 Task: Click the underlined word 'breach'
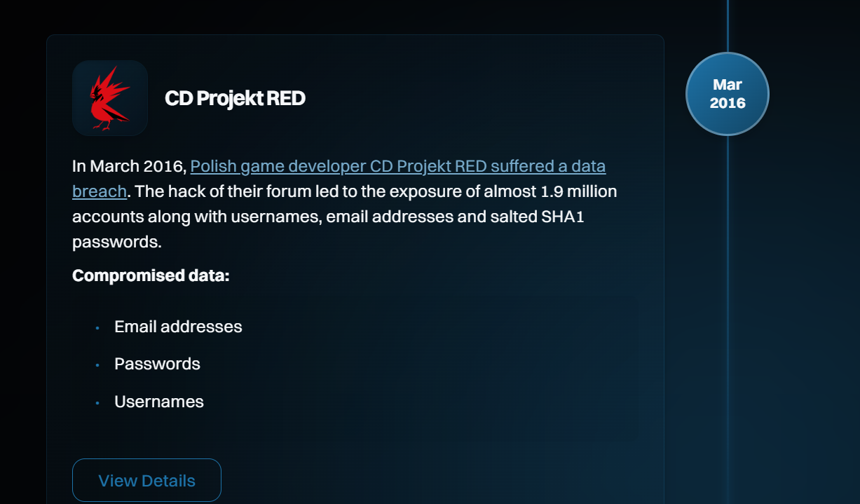coord(100,191)
